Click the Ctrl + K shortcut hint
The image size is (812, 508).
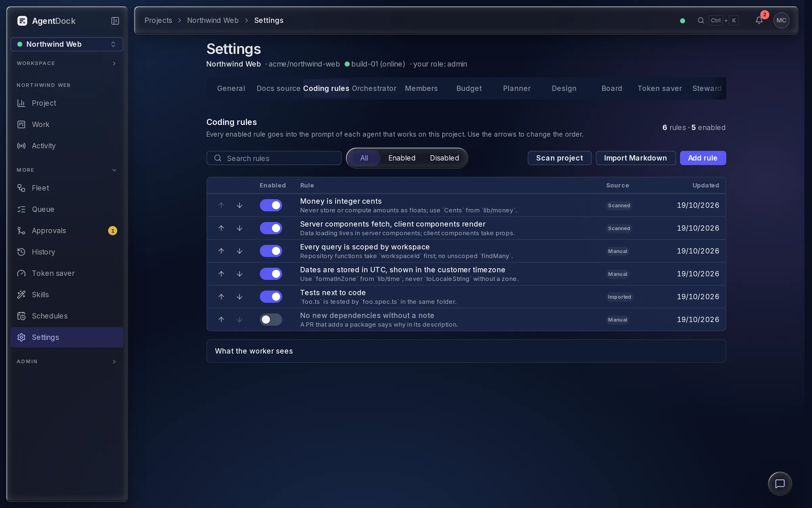point(723,20)
